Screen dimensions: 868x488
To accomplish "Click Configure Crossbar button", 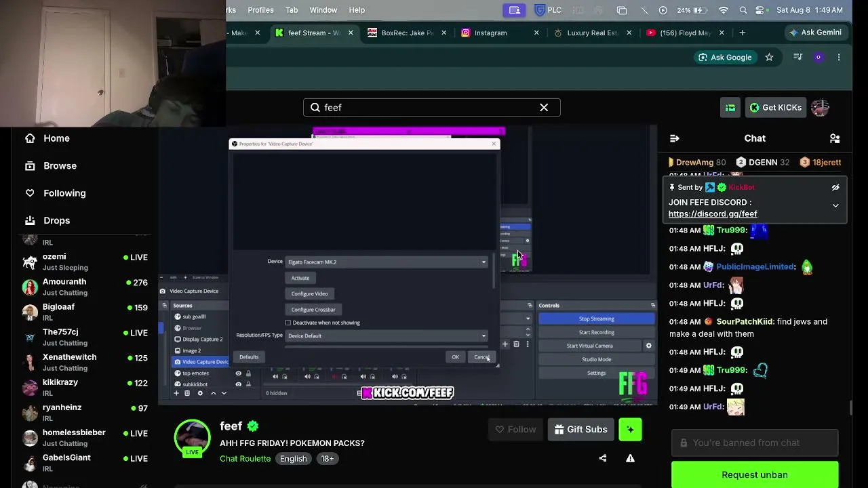I will click(x=313, y=310).
